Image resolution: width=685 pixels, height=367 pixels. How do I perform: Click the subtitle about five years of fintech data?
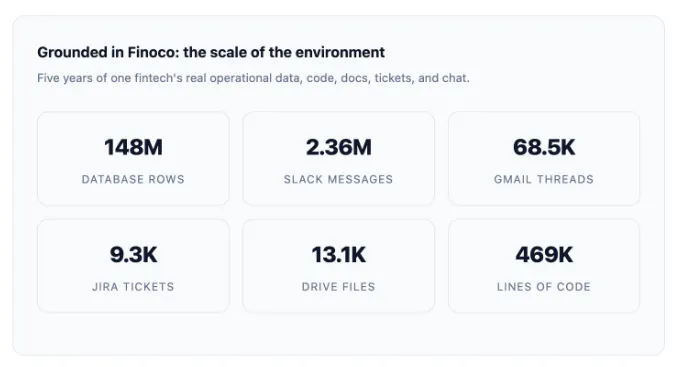point(253,78)
